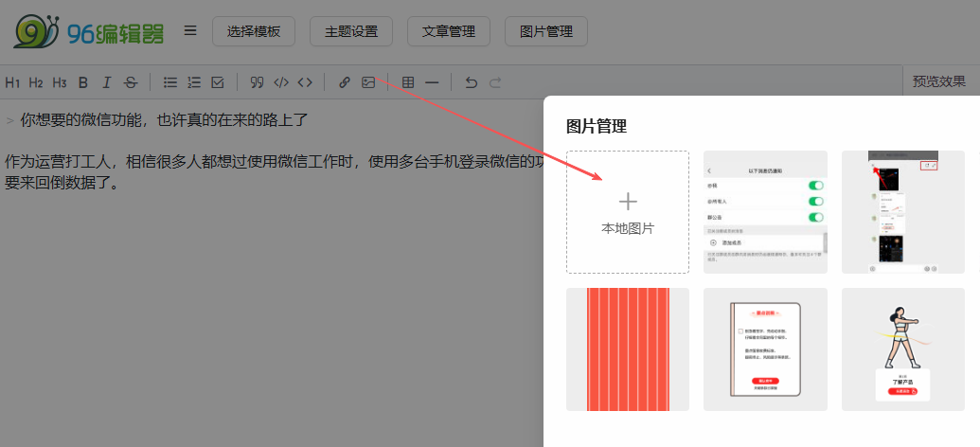980x447 pixels.
Task: Go to 文章管理 article management
Action: [x=449, y=31]
